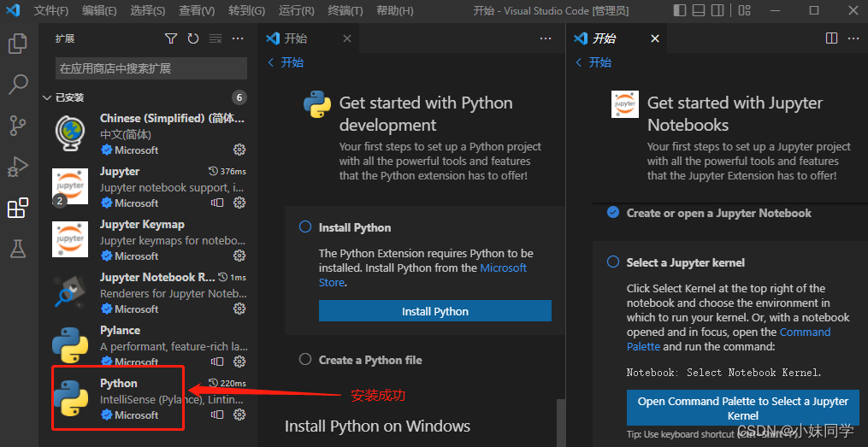Open the Explorer view in activity bar
The image size is (868, 447).
18,44
